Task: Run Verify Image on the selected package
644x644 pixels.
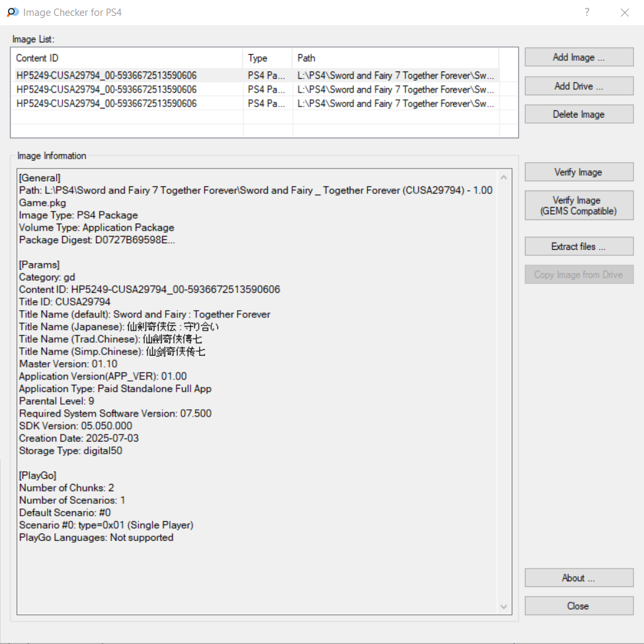Action: click(579, 172)
